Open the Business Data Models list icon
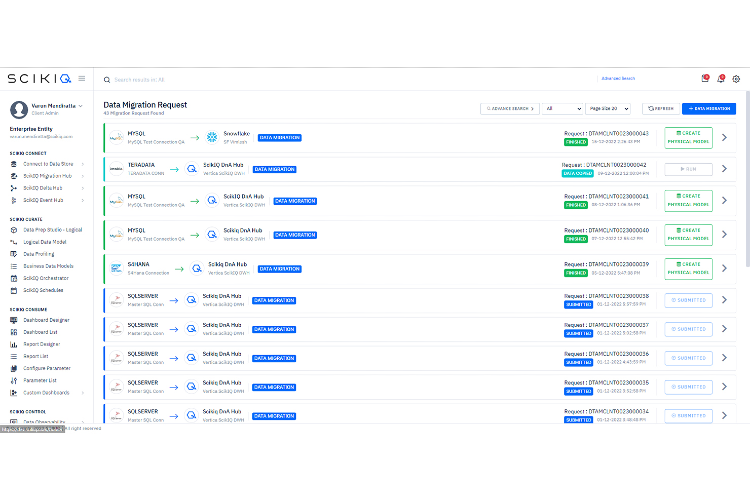Image resolution: width=750 pixels, height=500 pixels. pyautogui.click(x=14, y=266)
